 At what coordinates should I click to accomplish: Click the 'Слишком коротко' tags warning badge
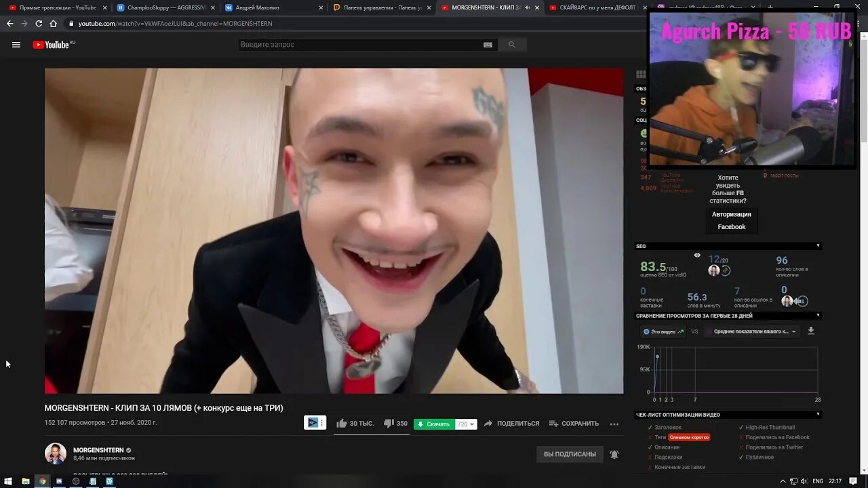click(x=690, y=437)
